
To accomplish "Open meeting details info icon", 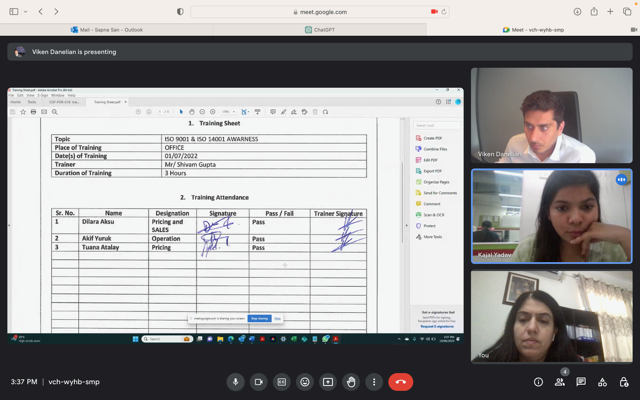I will point(538,382).
